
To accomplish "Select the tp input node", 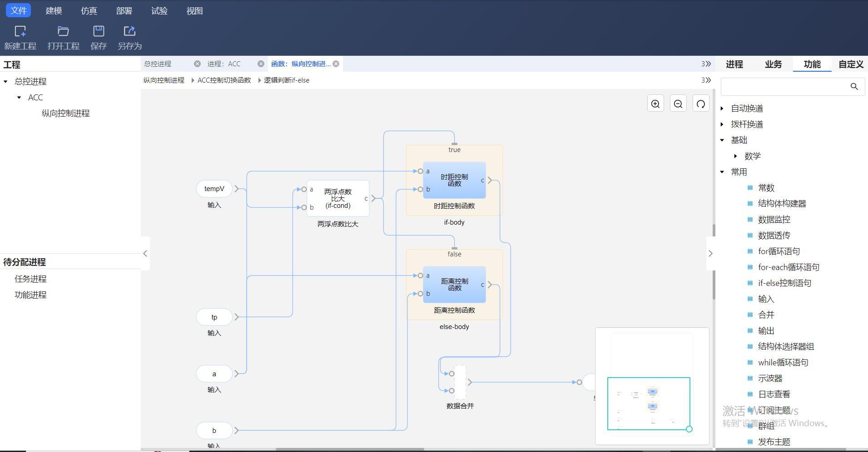I will (x=214, y=317).
